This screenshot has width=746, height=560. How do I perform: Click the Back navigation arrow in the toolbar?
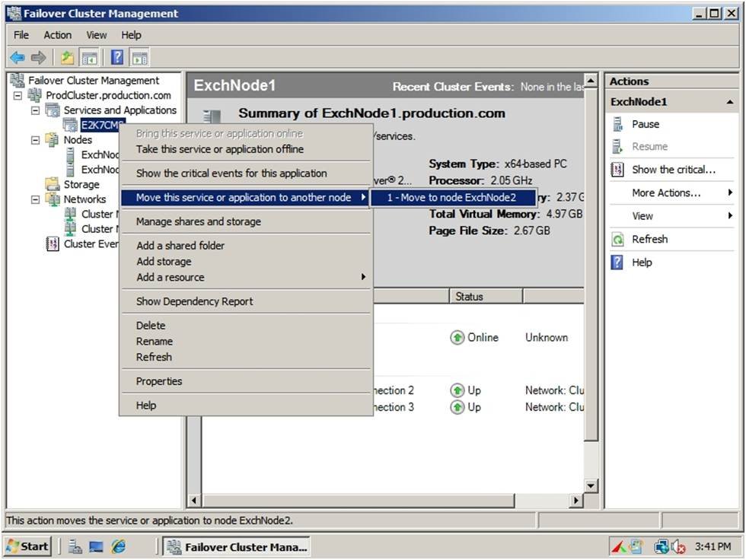pyautogui.click(x=17, y=57)
